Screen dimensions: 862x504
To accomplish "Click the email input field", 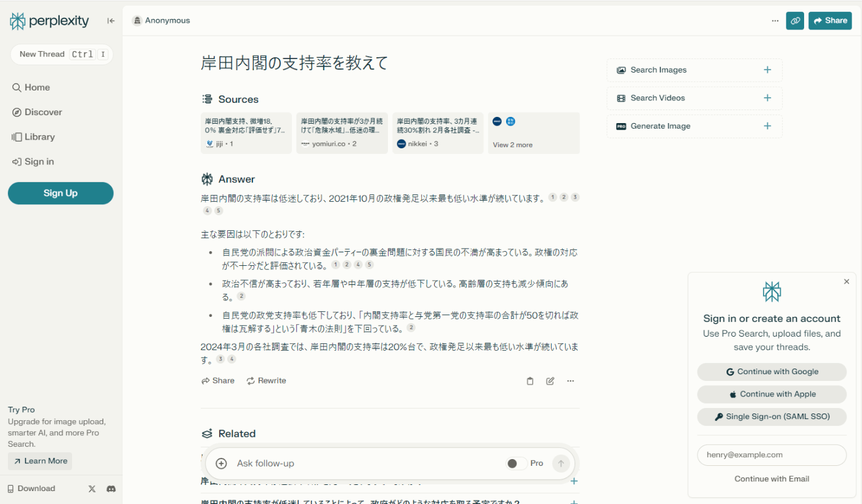I will [x=772, y=455].
